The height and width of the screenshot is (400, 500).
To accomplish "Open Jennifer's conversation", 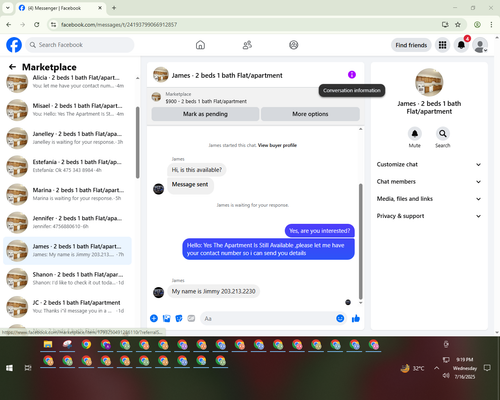I will [x=67, y=222].
